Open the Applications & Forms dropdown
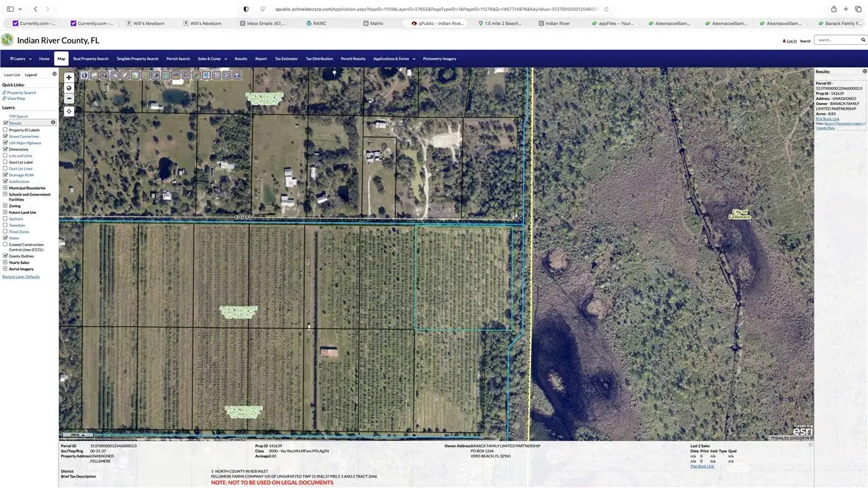The image size is (868, 488). (x=391, y=59)
